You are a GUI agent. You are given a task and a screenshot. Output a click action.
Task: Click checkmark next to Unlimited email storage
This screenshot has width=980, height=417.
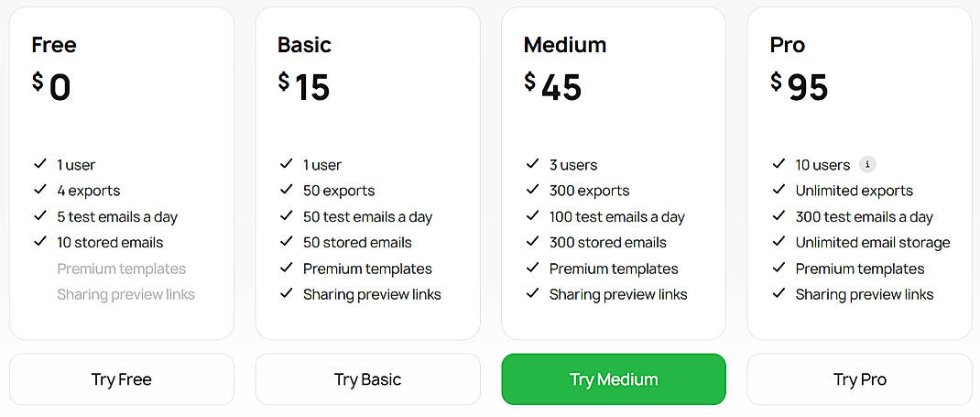pyautogui.click(x=779, y=242)
